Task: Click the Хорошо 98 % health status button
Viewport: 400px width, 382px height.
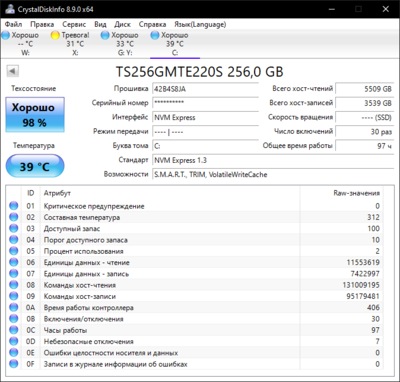Action: click(35, 115)
